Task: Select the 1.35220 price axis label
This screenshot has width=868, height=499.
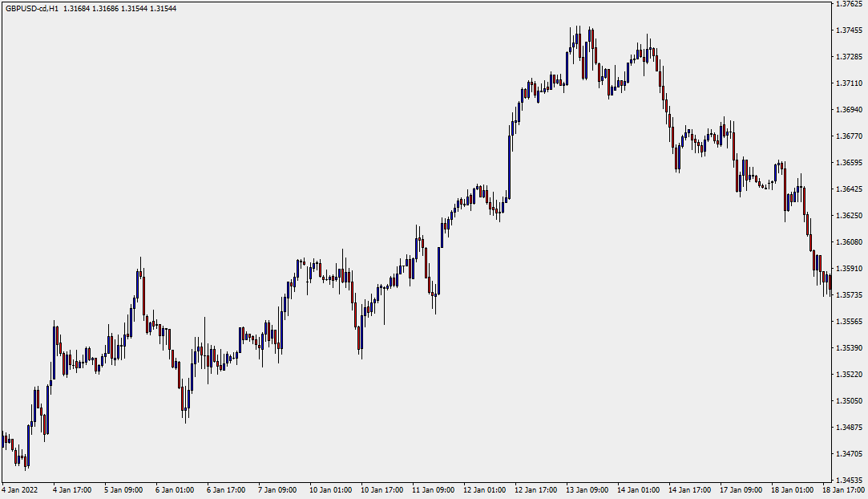Action: coord(848,375)
